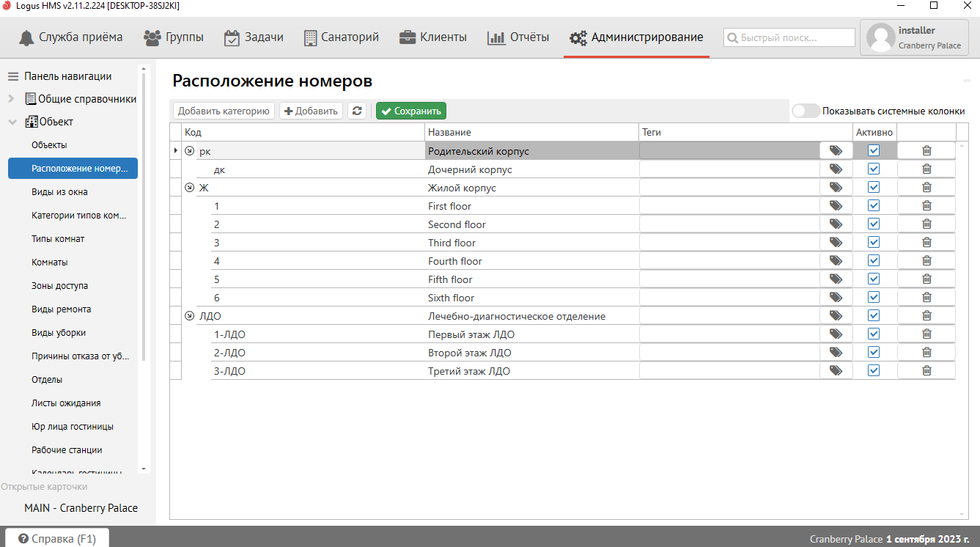This screenshot has height=547, width=980.
Task: Uncheck Активно for Родительский корпус
Action: tap(874, 150)
